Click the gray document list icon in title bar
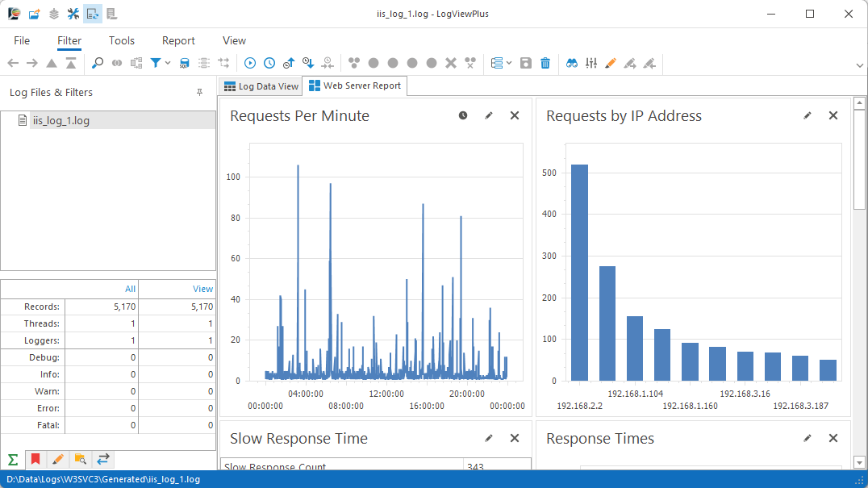Screen dimensions: 868x488 (x=112, y=14)
